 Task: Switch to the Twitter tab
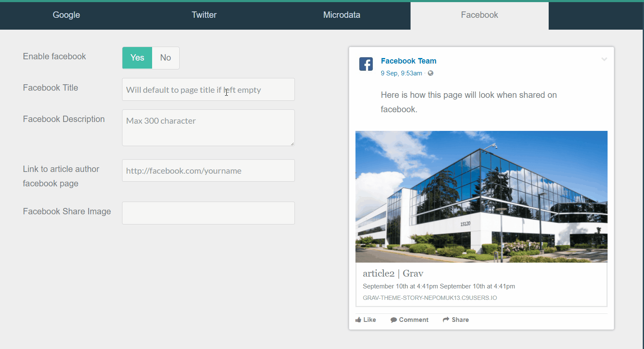click(204, 16)
